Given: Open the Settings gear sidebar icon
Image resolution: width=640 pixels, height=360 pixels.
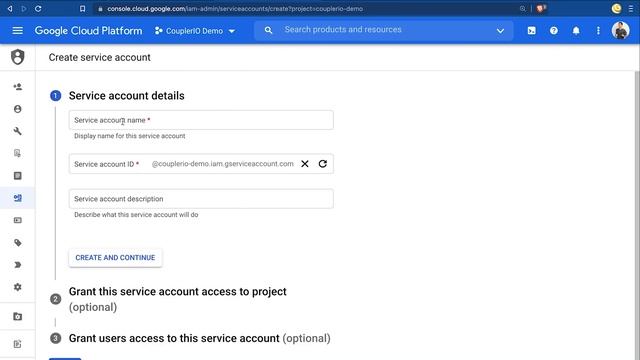Looking at the screenshot, I should (x=18, y=287).
